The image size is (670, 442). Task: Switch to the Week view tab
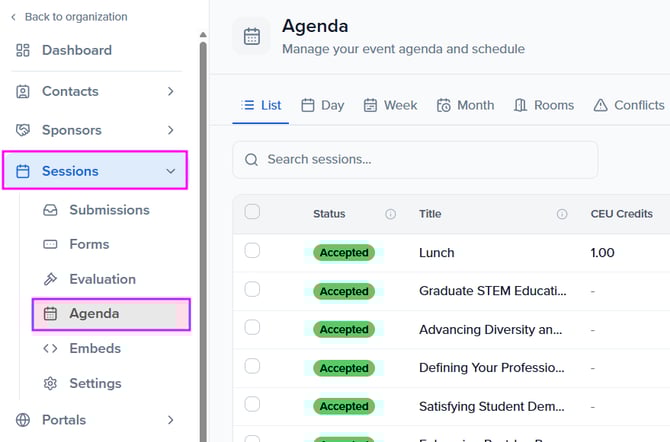[390, 105]
